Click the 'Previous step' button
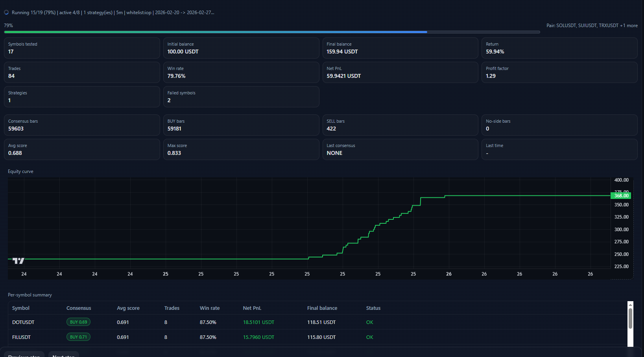This screenshot has width=644, height=357. click(24, 355)
